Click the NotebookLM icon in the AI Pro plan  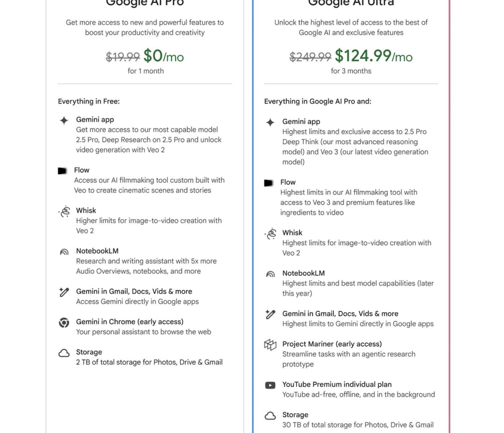(64, 252)
